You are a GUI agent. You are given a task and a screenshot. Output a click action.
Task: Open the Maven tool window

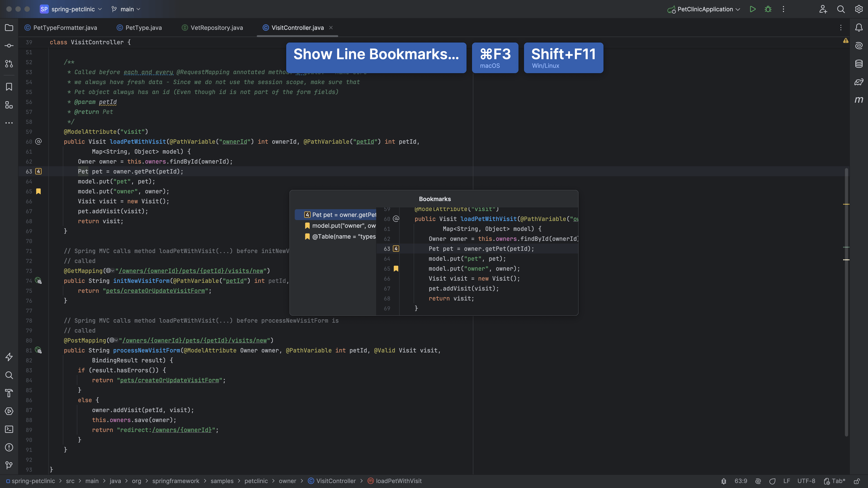pos(859,100)
